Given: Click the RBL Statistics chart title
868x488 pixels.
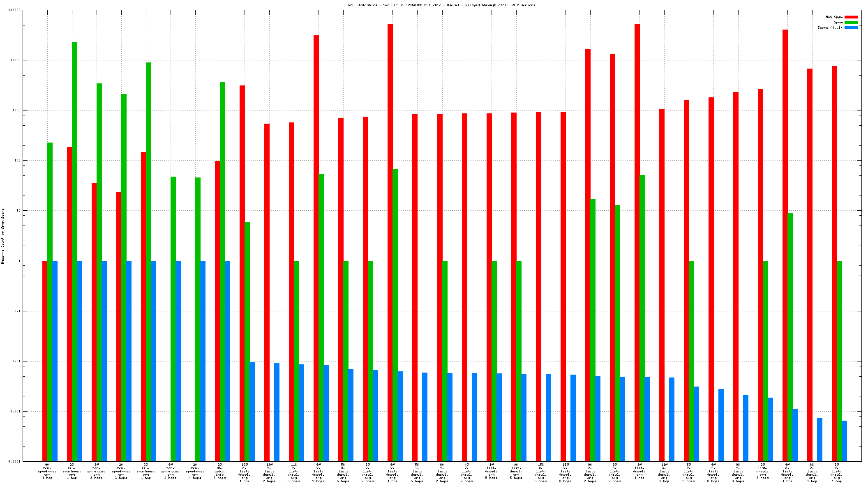Looking at the screenshot, I should [x=441, y=5].
